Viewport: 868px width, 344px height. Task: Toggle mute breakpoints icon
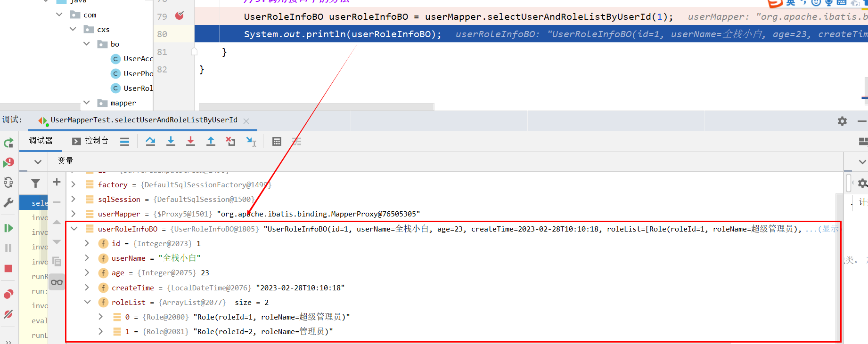(x=8, y=314)
